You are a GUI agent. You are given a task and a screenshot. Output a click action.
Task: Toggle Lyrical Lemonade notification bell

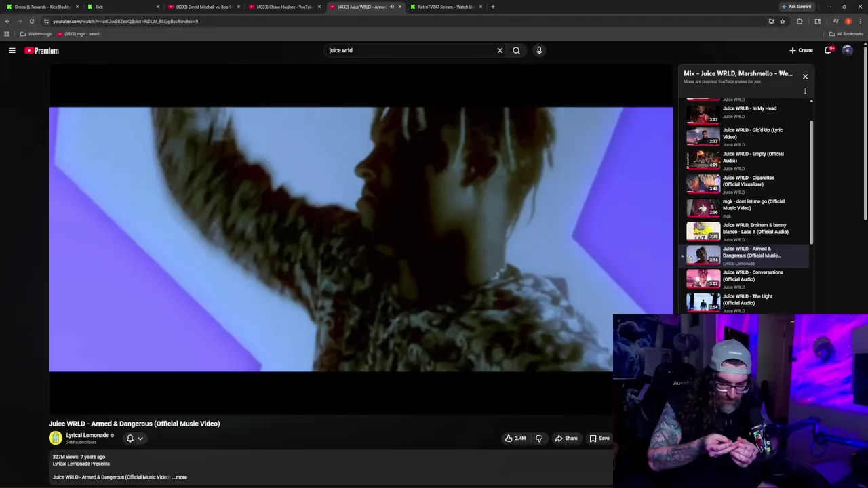click(x=130, y=439)
